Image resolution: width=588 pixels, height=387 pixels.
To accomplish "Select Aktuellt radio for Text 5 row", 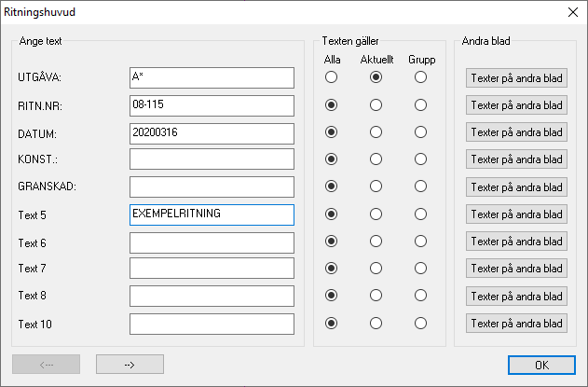I will coord(376,214).
